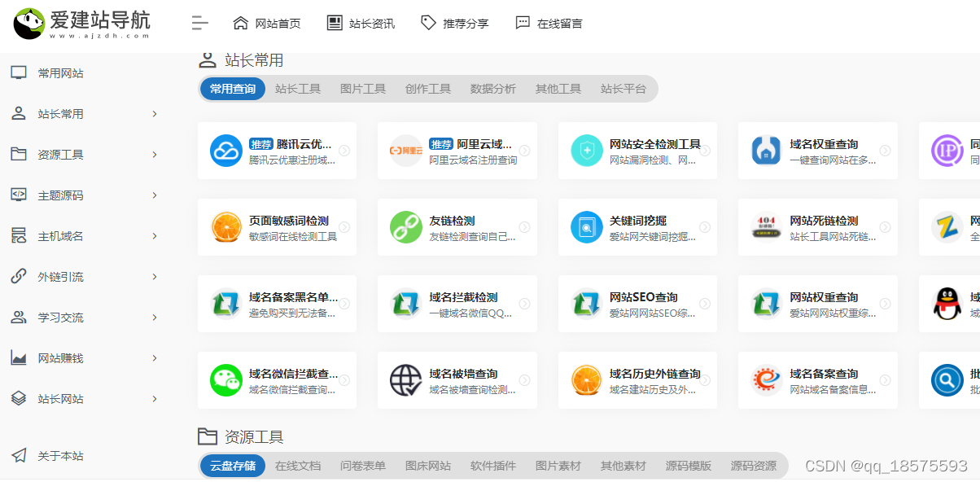Screen dimensions: 980x482
Task: Toggle the sidebar collapse hamburger icon
Action: [200, 23]
